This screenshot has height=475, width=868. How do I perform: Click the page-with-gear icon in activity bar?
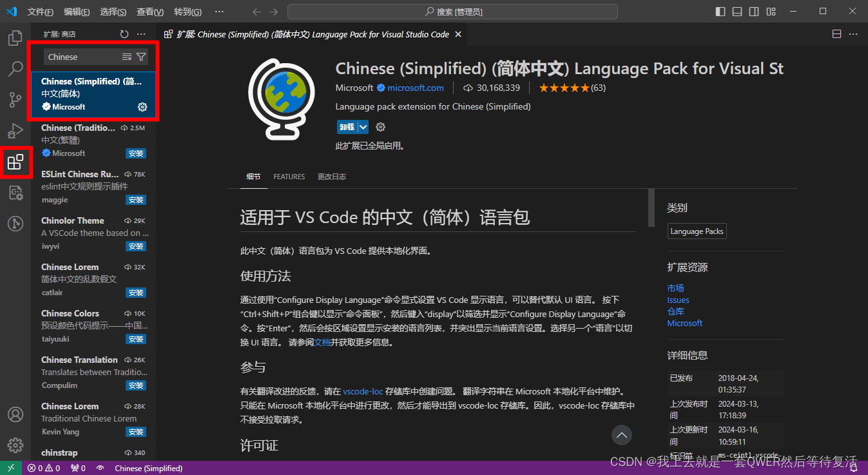click(15, 193)
